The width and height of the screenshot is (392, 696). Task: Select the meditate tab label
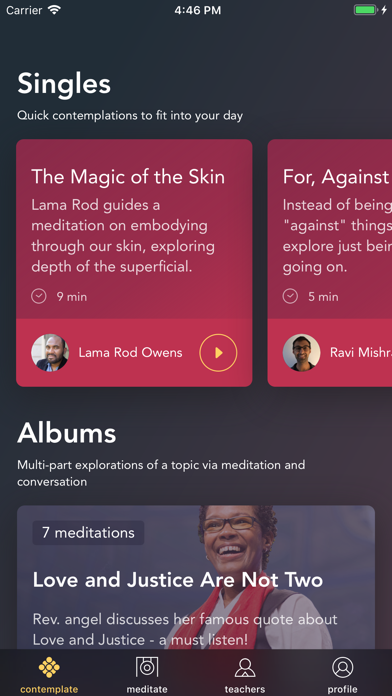pos(147,689)
